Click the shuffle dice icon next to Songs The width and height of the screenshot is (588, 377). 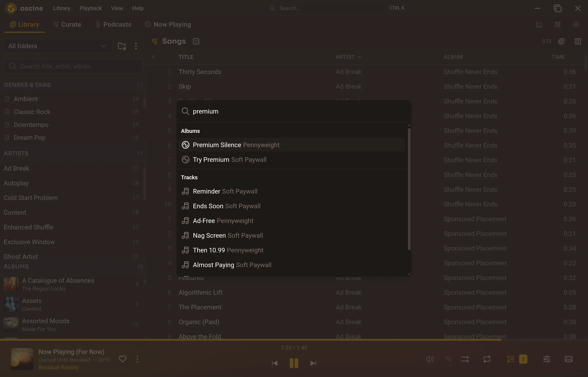[196, 41]
